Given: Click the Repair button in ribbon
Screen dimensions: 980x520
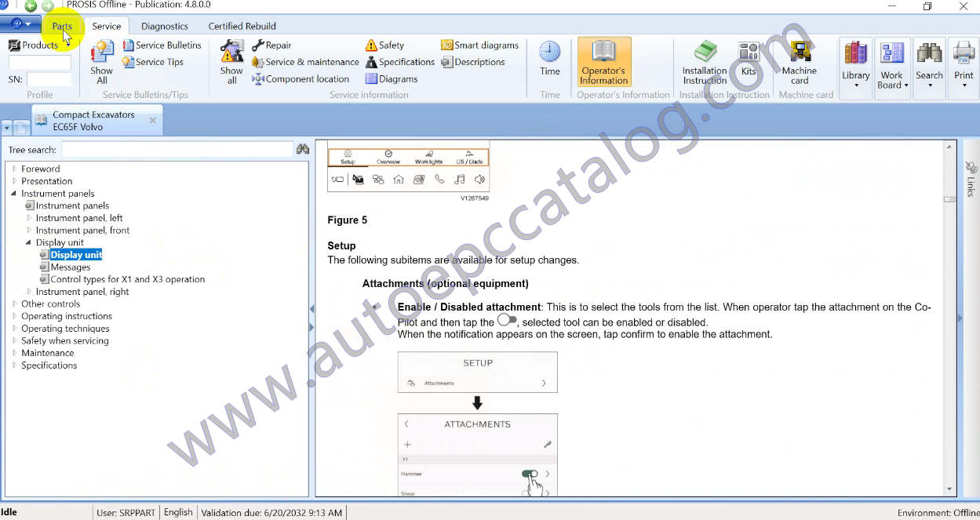Looking at the screenshot, I should point(271,45).
